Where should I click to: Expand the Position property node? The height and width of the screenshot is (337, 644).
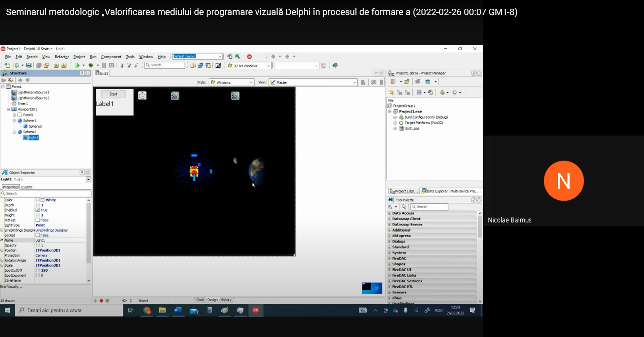2,250
